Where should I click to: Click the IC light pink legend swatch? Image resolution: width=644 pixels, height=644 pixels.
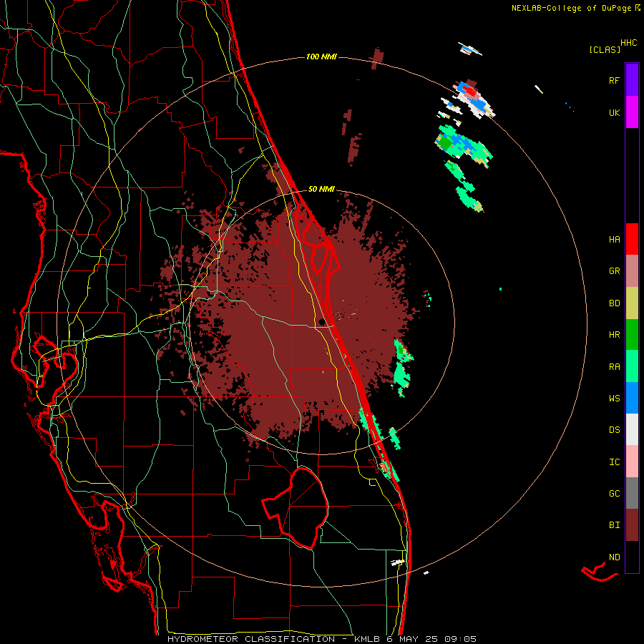632,462
